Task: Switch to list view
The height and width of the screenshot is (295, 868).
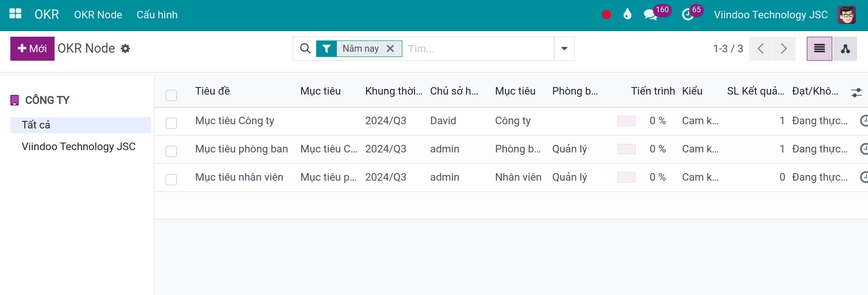Action: [820, 48]
